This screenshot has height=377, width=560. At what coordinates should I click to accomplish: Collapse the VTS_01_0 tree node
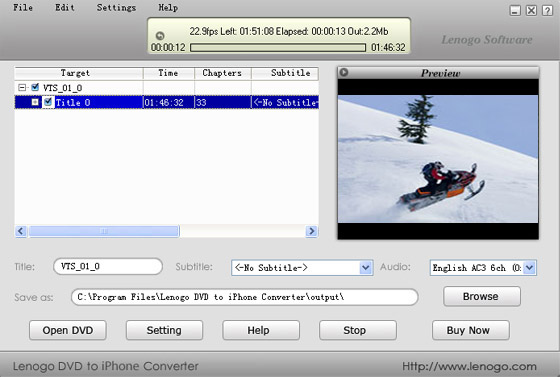[x=22, y=87]
